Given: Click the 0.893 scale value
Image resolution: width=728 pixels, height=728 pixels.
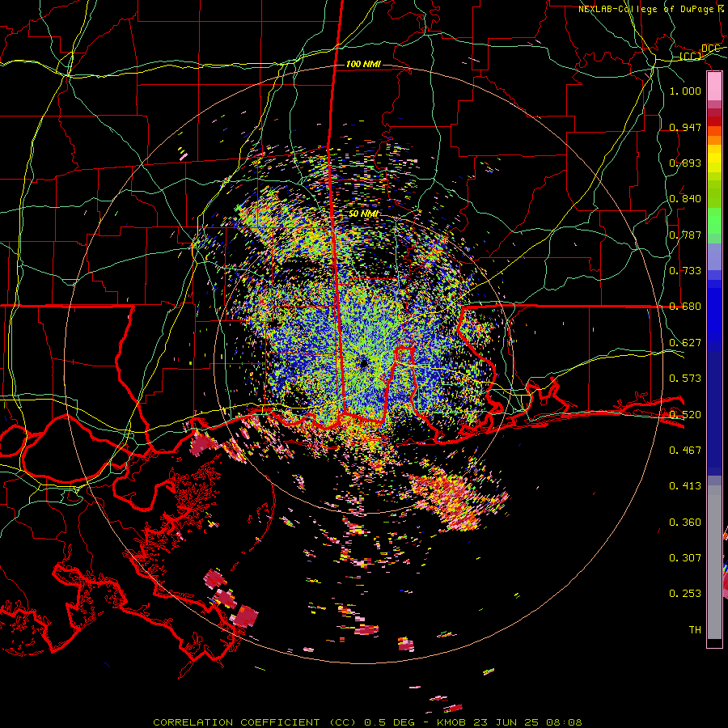Looking at the screenshot, I should tap(685, 163).
